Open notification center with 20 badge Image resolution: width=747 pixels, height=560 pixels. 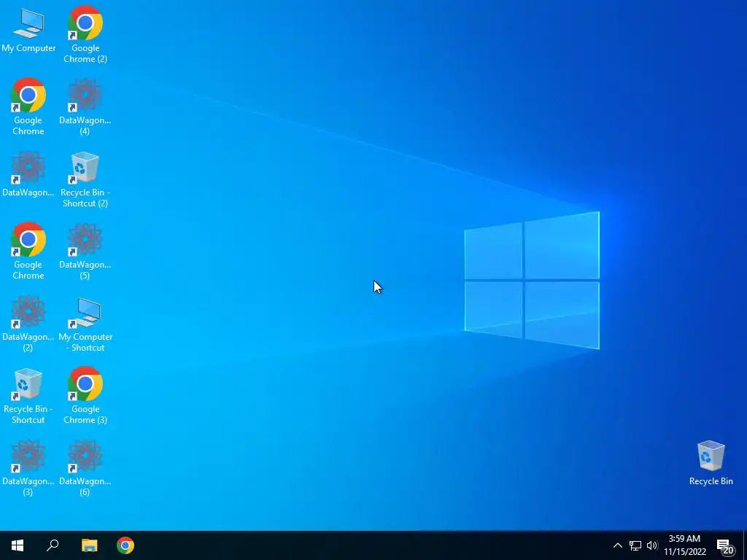click(726, 546)
